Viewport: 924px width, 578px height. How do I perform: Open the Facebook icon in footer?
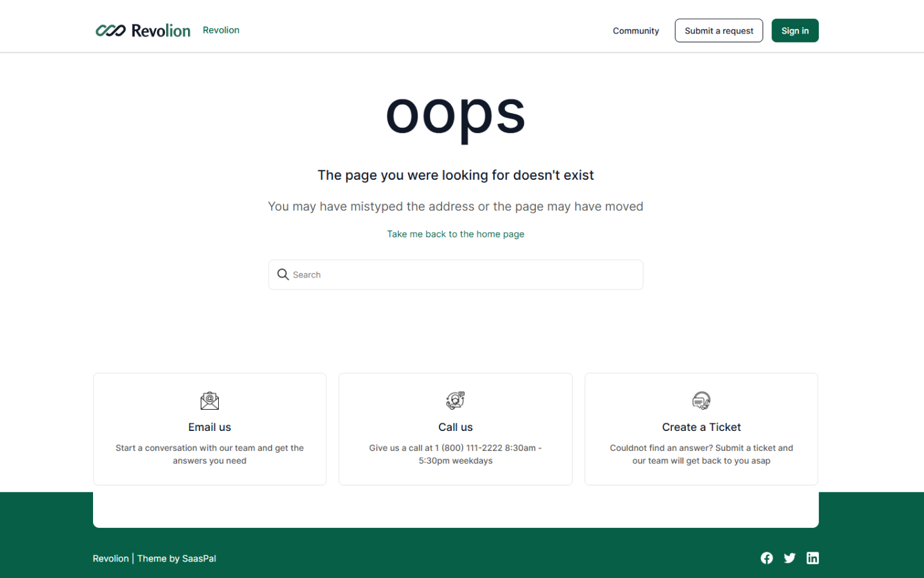coord(767,558)
